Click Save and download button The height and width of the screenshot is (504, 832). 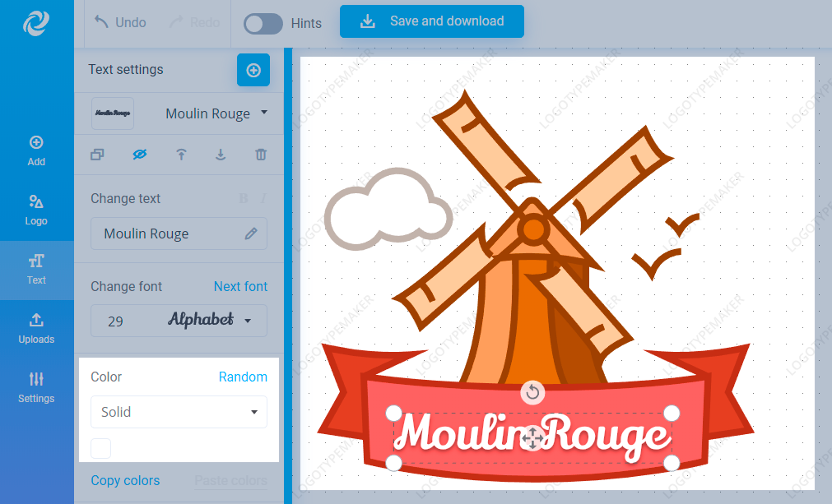click(x=432, y=21)
